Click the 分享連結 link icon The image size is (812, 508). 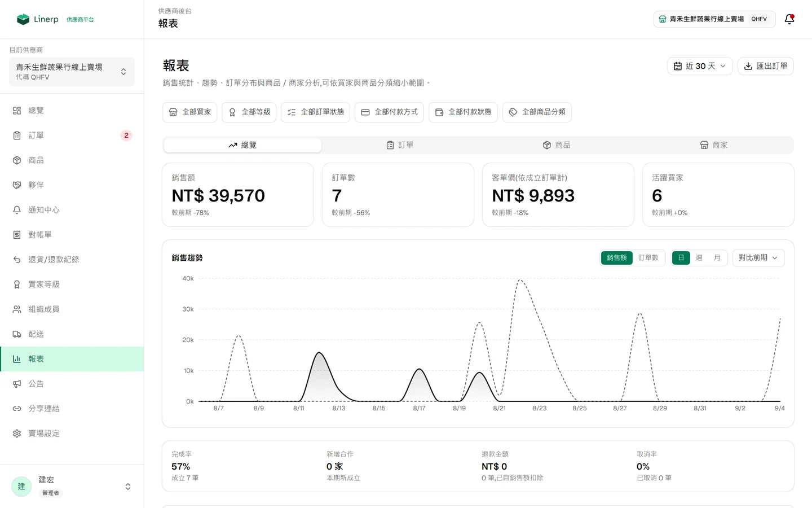(x=17, y=409)
